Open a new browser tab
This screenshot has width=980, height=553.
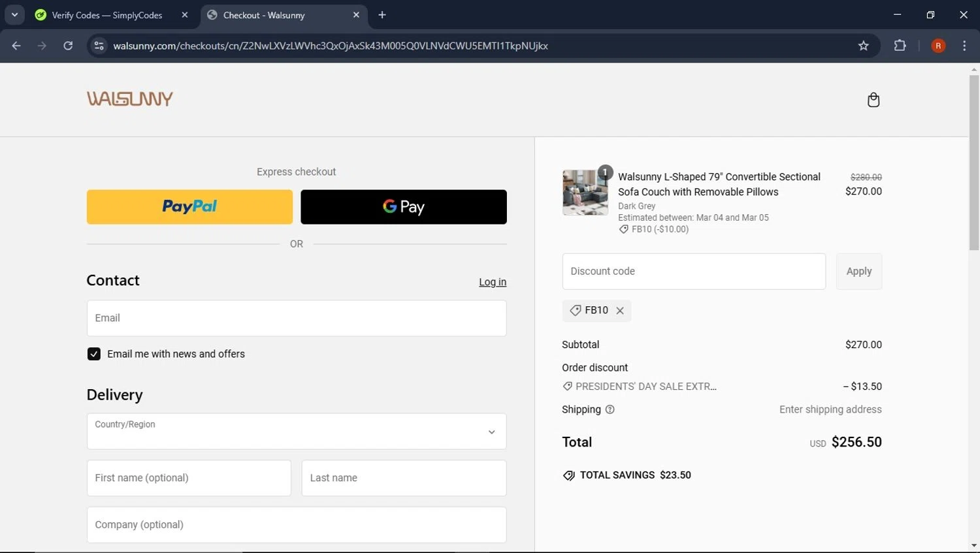pos(382,15)
